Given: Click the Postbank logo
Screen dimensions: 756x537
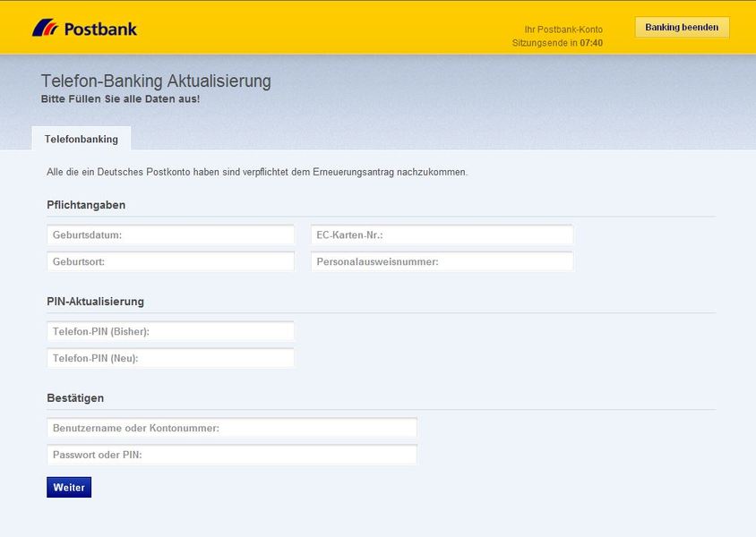Looking at the screenshot, I should [84, 29].
